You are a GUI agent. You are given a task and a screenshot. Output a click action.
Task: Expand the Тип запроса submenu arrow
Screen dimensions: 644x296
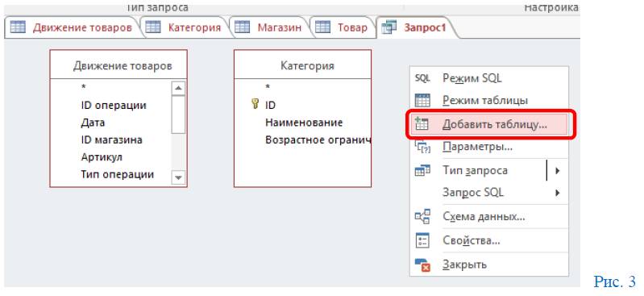pyautogui.click(x=557, y=170)
